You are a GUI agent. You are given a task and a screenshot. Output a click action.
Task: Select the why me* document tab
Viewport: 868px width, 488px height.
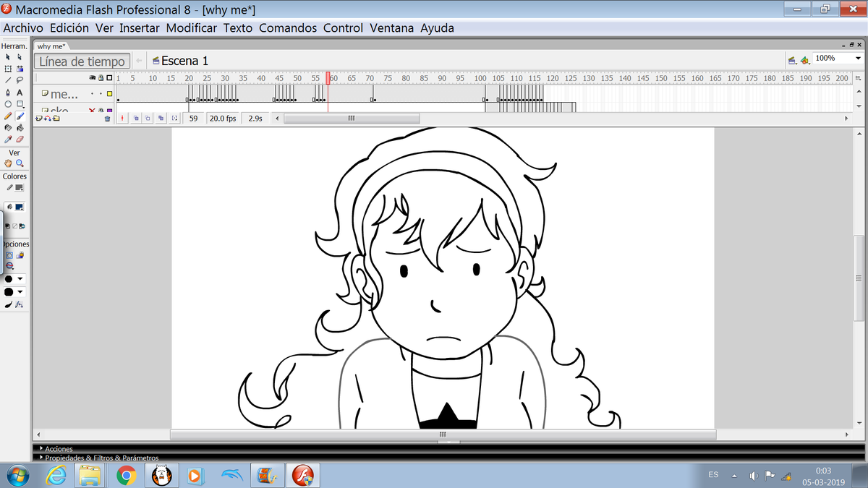click(51, 46)
